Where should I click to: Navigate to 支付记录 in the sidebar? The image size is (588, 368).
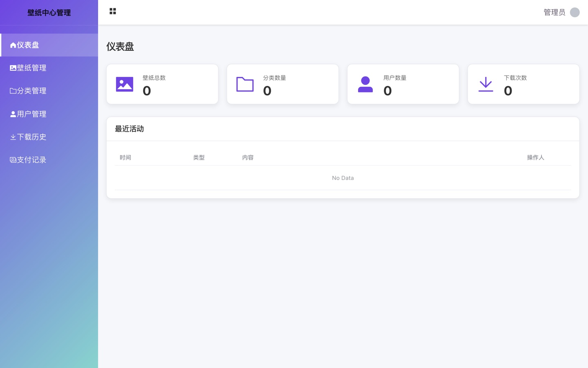49,160
